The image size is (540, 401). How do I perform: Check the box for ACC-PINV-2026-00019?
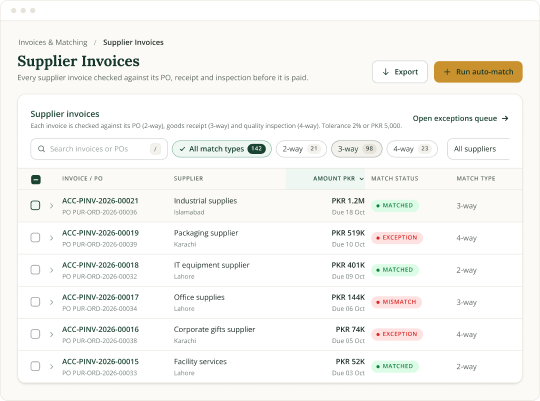35,237
